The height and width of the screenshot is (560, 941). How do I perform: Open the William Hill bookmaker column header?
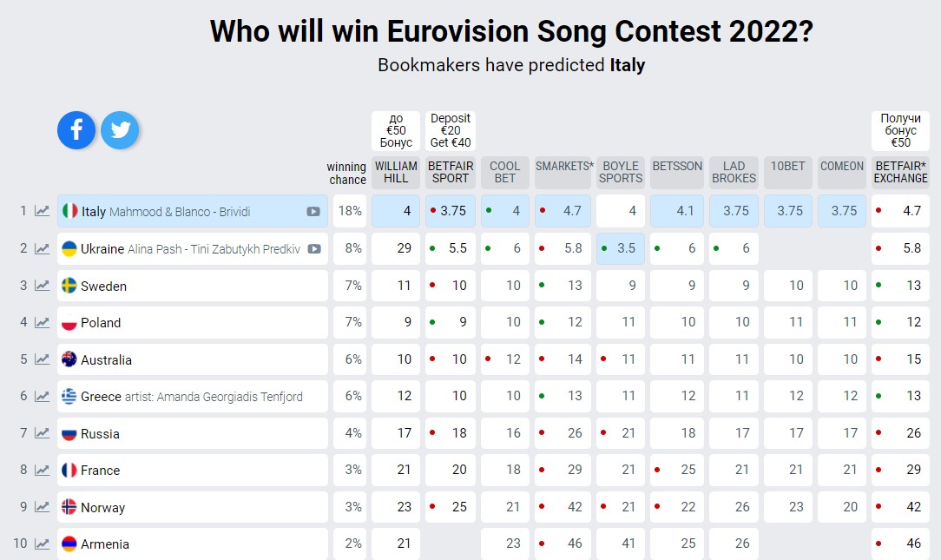click(396, 172)
